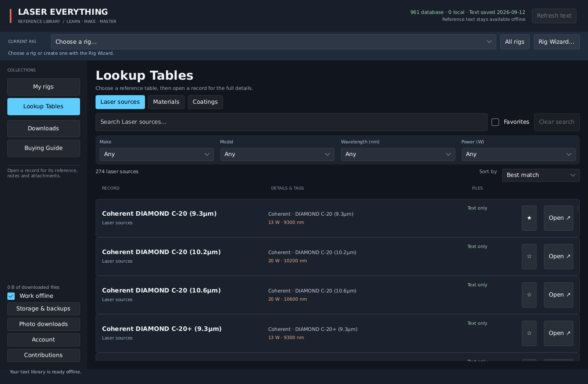Enable the Favorites filter checkbox
588x384 pixels.
click(495, 122)
